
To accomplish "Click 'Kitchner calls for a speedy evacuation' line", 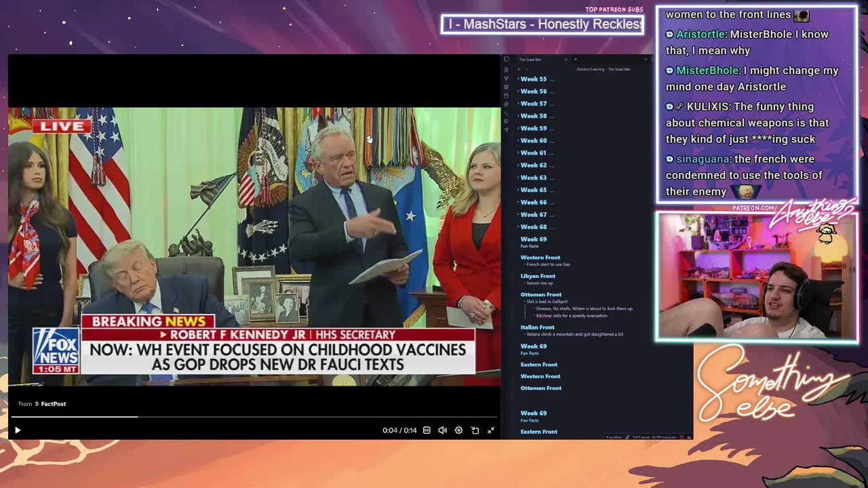I will click(x=572, y=316).
